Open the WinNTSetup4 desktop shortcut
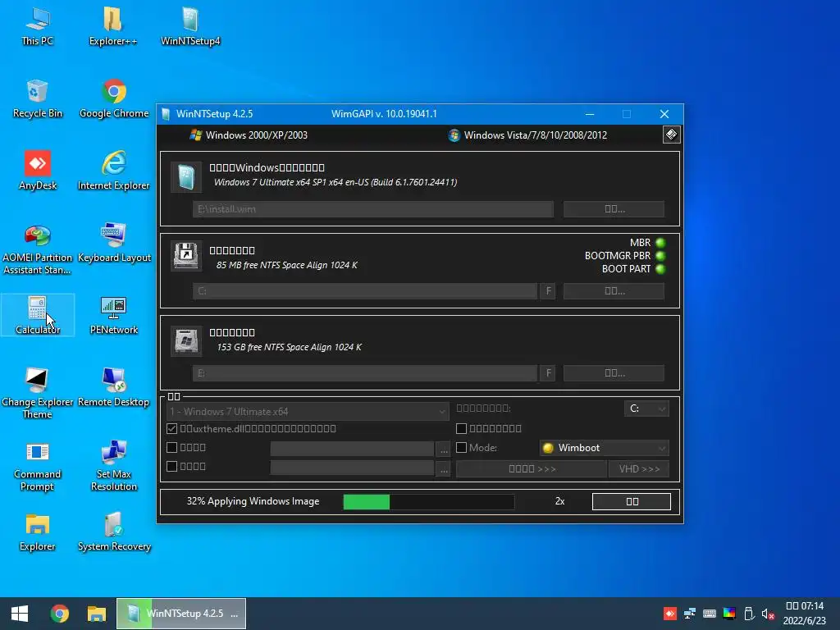 (190, 27)
